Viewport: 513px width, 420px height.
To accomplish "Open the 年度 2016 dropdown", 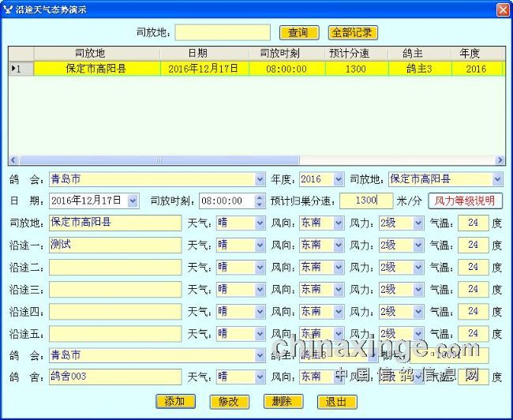I will pos(339,179).
